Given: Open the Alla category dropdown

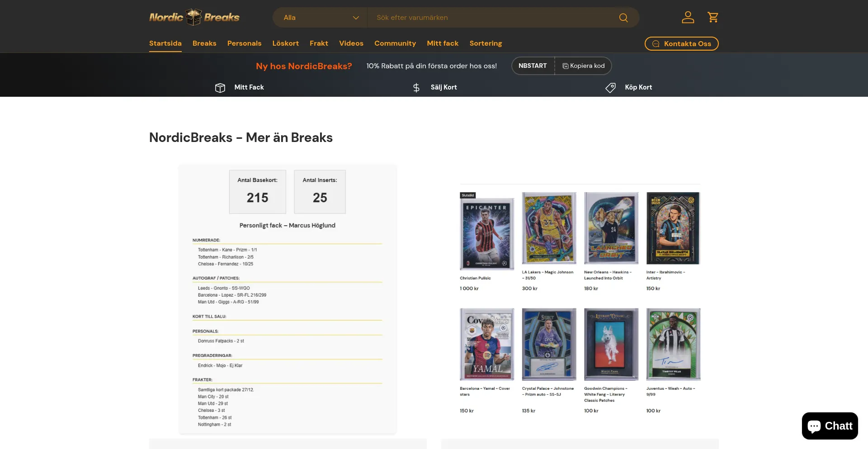Looking at the screenshot, I should (x=319, y=17).
